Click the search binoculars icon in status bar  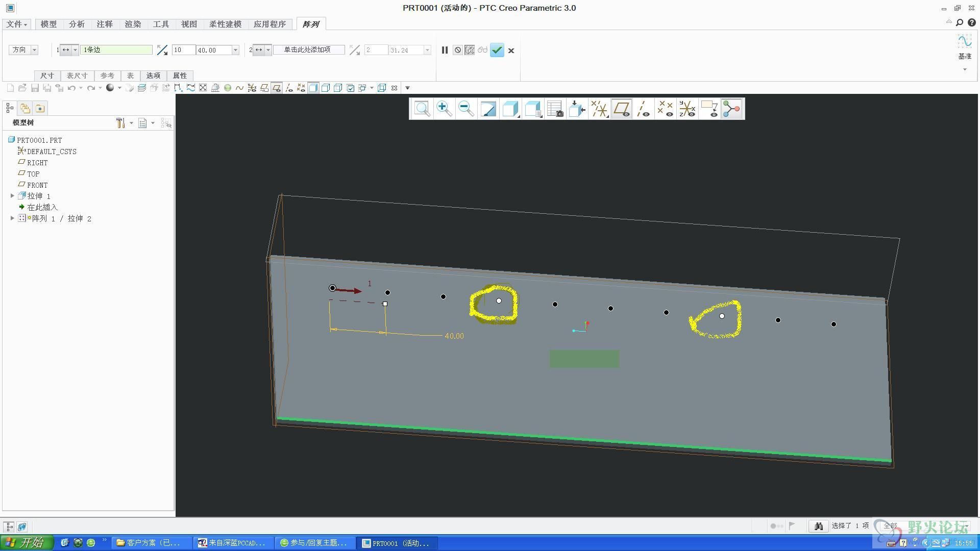tap(818, 526)
